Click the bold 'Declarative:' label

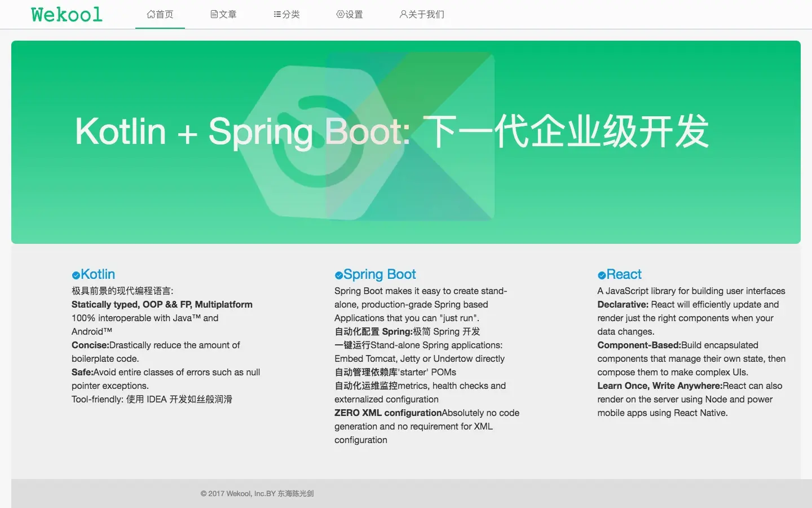623,305
